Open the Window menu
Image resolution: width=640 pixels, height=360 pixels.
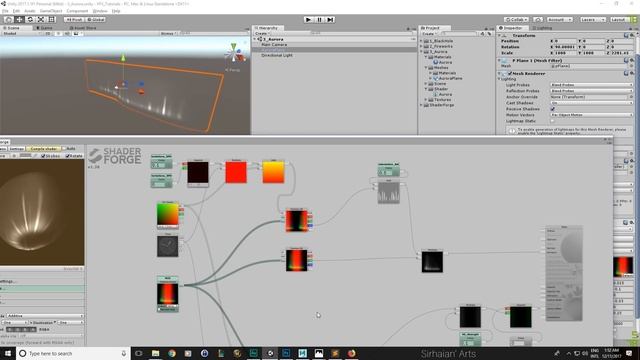100,11
